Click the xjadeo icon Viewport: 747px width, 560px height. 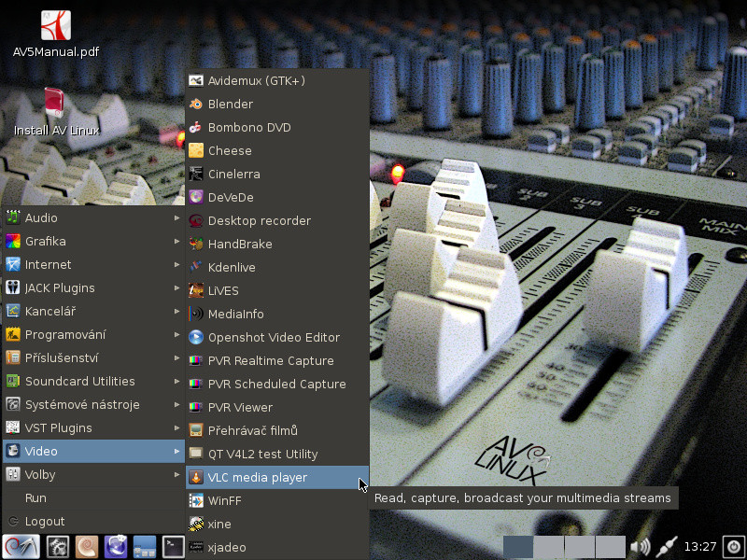tap(196, 547)
